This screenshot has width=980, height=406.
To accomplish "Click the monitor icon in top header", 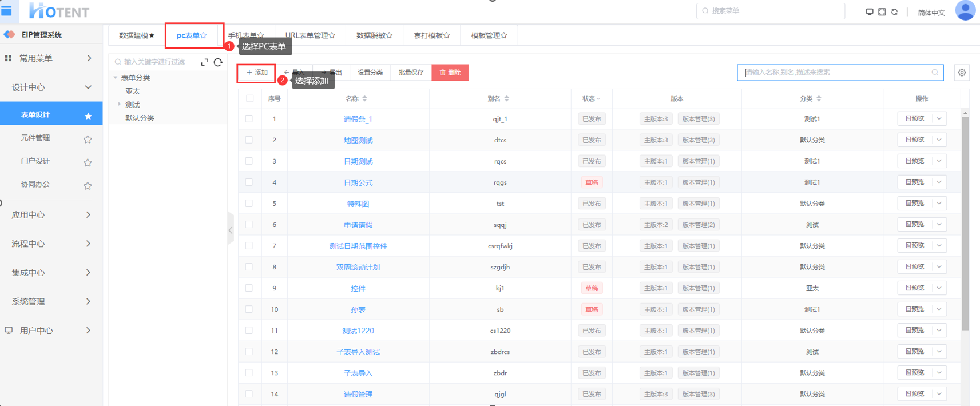I will click(869, 12).
